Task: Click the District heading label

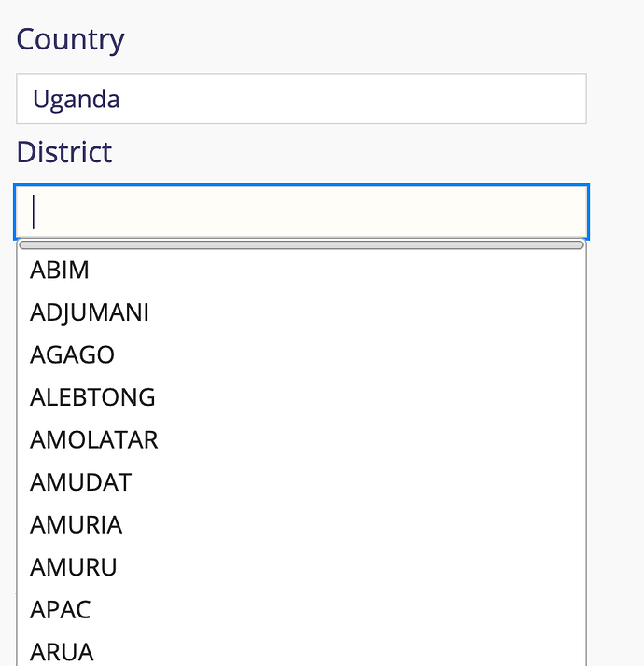Action: 64,152
